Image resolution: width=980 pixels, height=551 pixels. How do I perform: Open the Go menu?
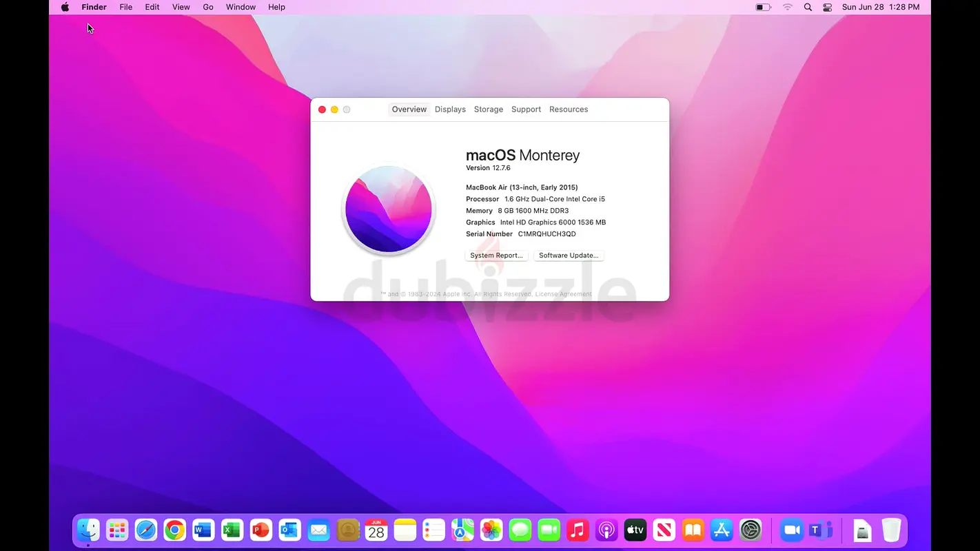click(x=208, y=7)
